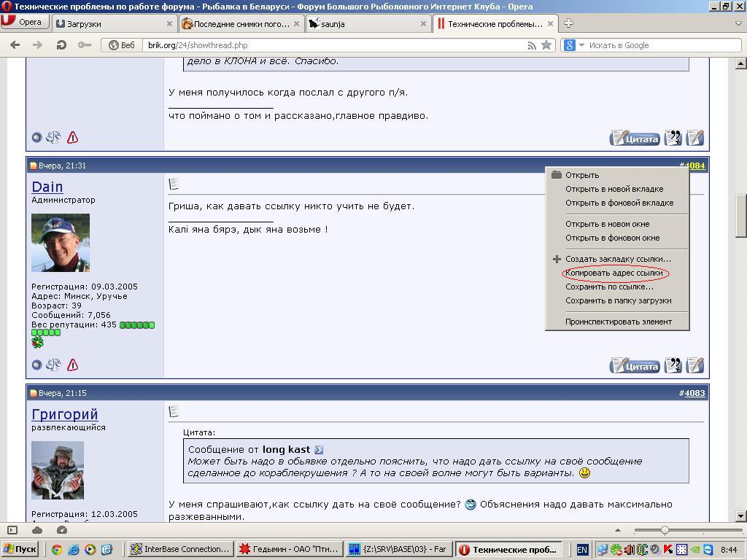Click the multi-quote icon on Dain's post
The image size is (747, 560).
click(673, 365)
